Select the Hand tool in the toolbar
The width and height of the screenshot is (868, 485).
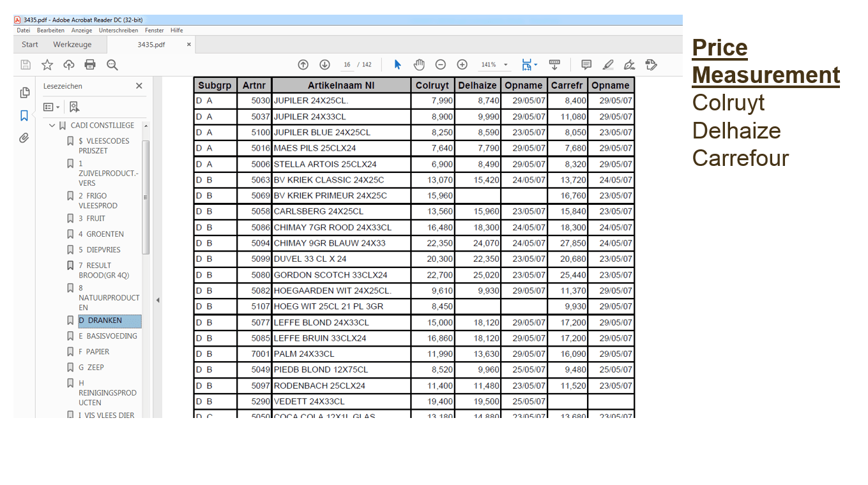click(x=419, y=64)
